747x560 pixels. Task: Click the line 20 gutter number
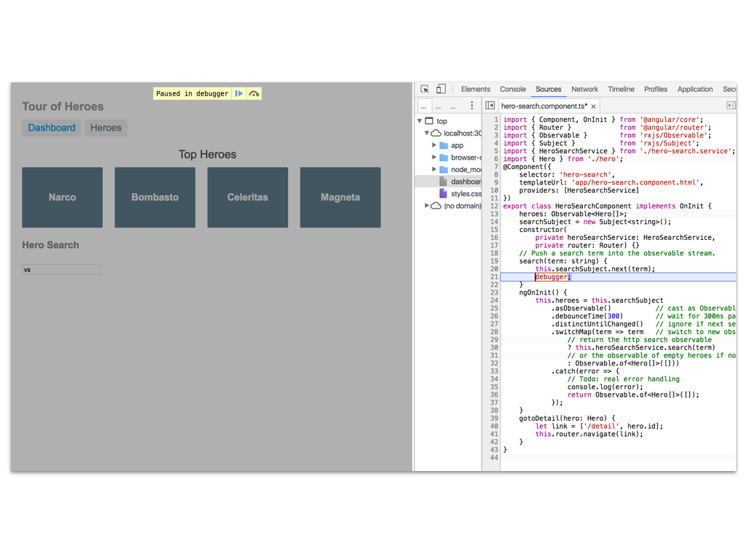coord(494,269)
